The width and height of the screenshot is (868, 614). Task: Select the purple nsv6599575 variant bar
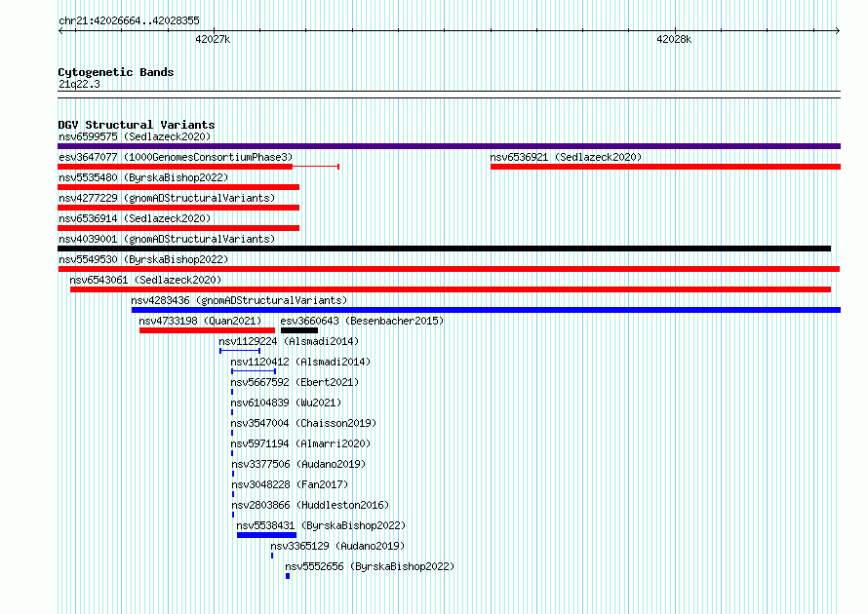click(449, 146)
